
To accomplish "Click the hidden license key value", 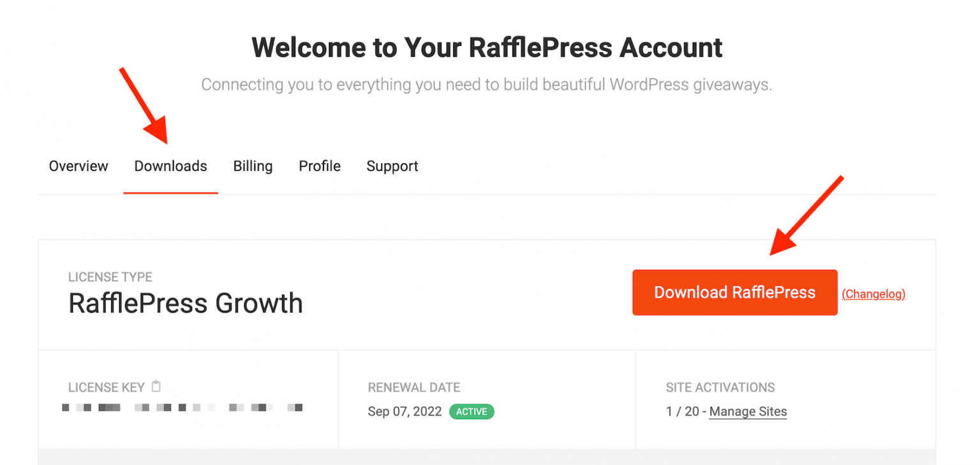I will [182, 408].
